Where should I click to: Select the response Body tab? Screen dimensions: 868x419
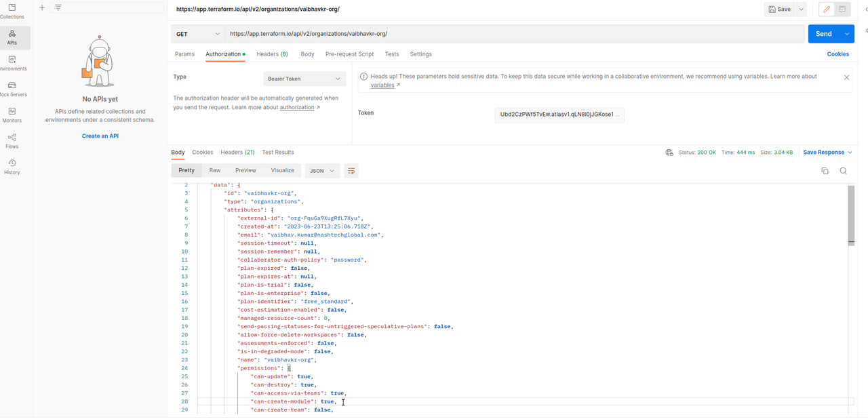[178, 153]
